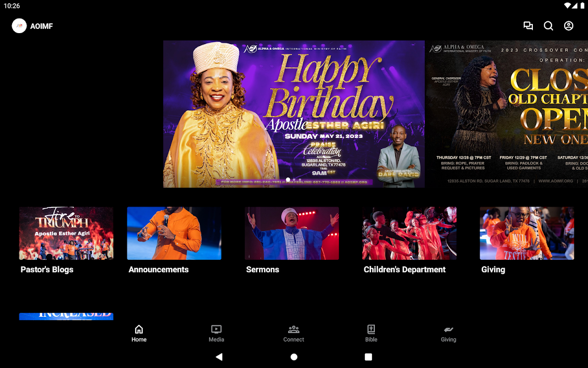This screenshot has width=588, height=368.
Task: Tap the Home house icon
Action: coord(139,329)
